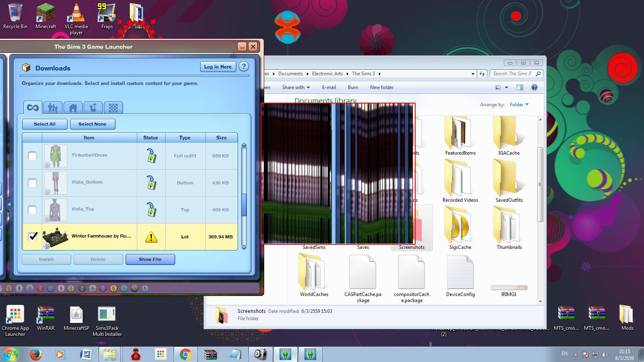Viewport: 644px width, 362px height.
Task: Open the launcher help question mark
Action: coord(244,67)
